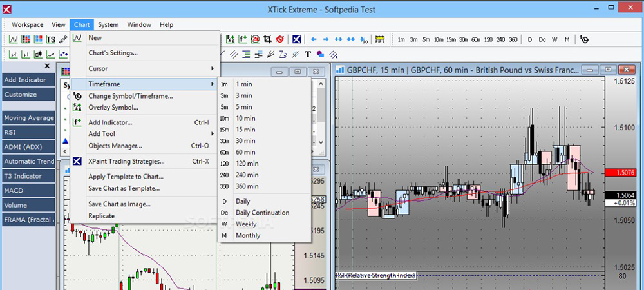
Task: Select 60 min from Timeframe submenu
Action: click(x=245, y=152)
